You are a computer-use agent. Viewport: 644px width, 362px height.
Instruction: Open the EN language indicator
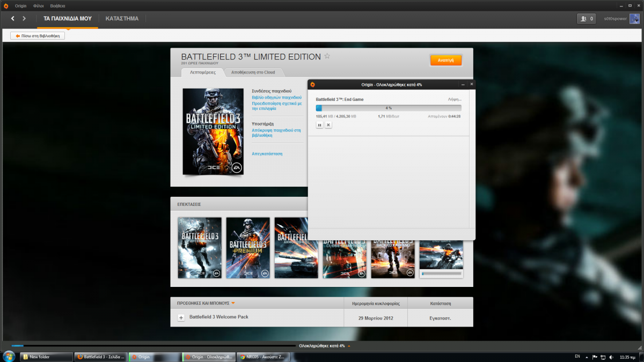pos(577,356)
